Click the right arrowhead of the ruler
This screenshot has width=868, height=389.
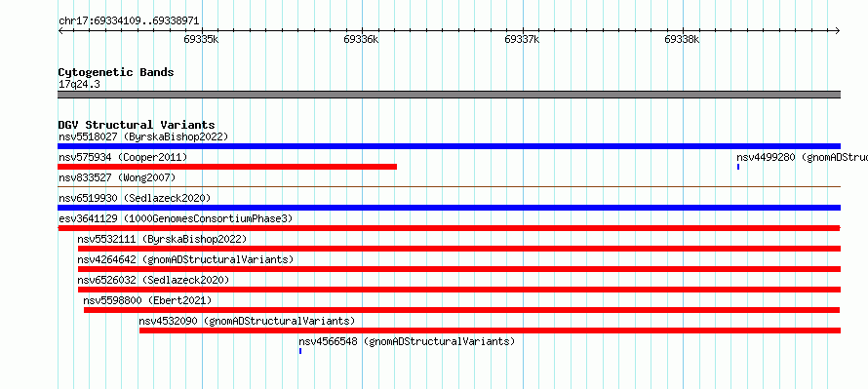point(838,31)
